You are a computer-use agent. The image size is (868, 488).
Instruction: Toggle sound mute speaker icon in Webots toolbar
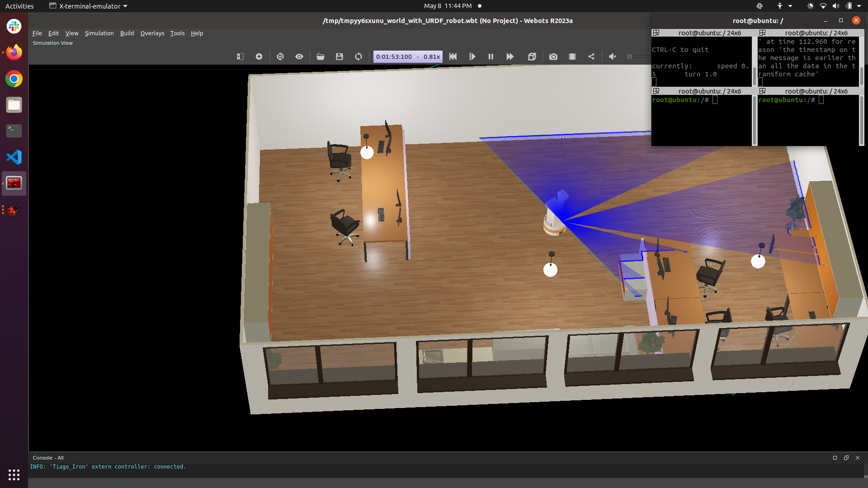(613, 56)
